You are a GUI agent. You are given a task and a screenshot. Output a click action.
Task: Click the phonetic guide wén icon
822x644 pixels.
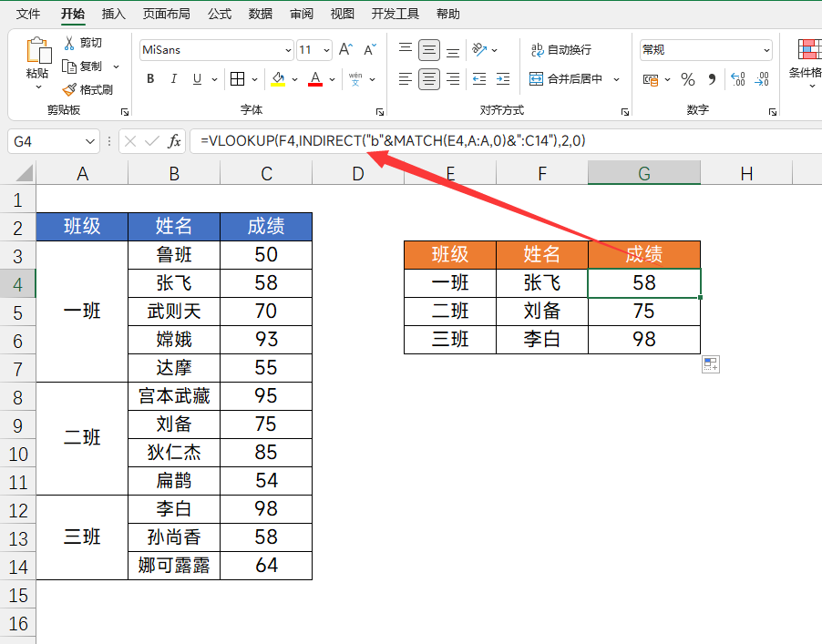(x=355, y=79)
